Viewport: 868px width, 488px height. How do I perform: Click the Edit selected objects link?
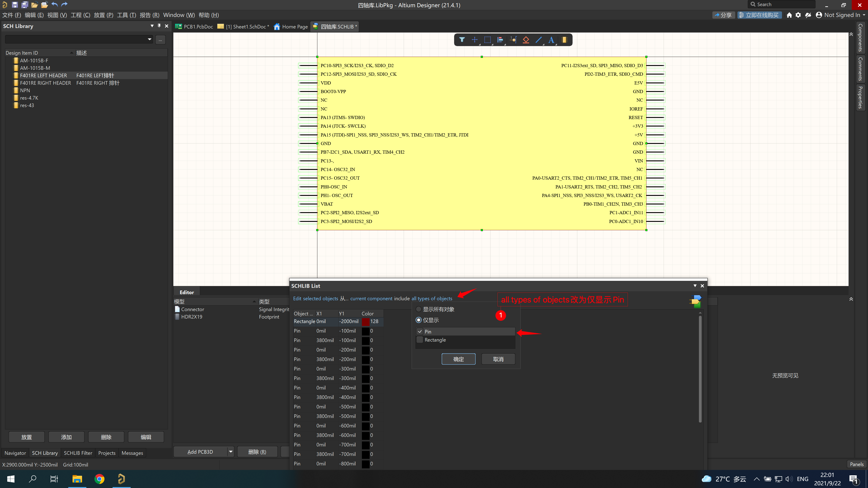coord(315,298)
